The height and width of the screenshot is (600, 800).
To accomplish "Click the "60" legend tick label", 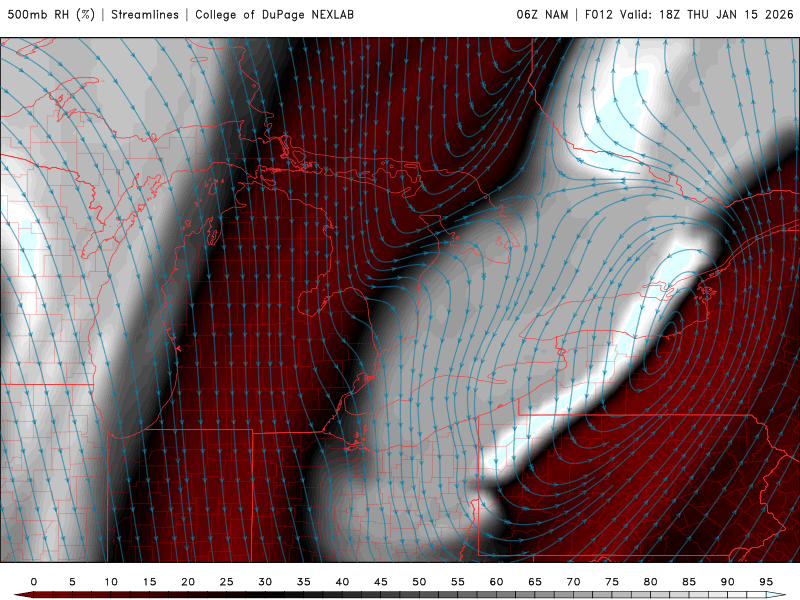I will pyautogui.click(x=496, y=582).
